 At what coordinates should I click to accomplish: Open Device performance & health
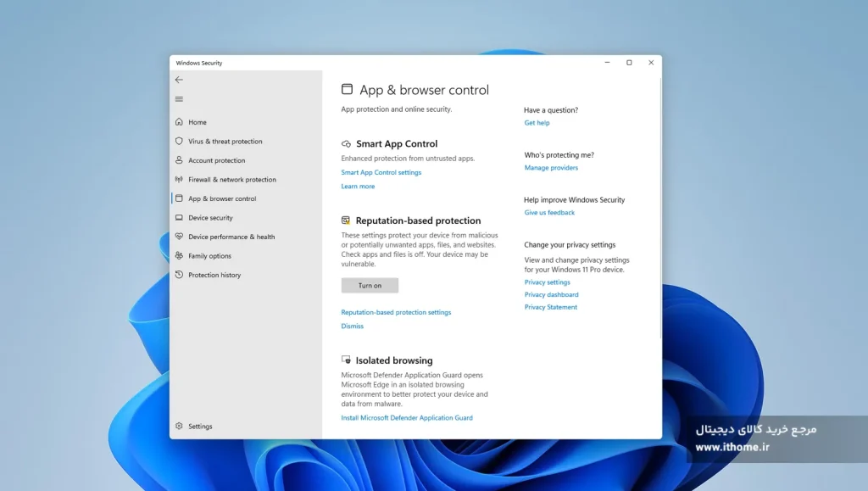tap(231, 237)
